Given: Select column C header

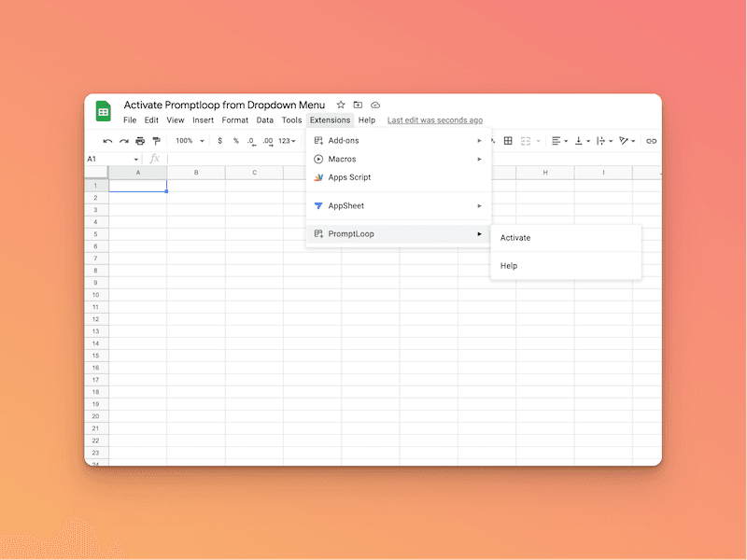Looking at the screenshot, I should (x=254, y=173).
